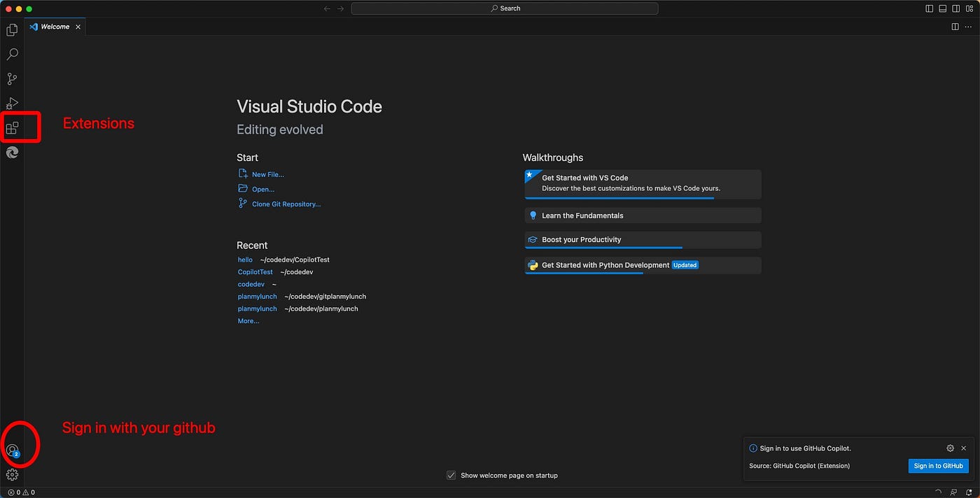The height and width of the screenshot is (498, 980).
Task: Open the Extensions view
Action: click(x=12, y=128)
